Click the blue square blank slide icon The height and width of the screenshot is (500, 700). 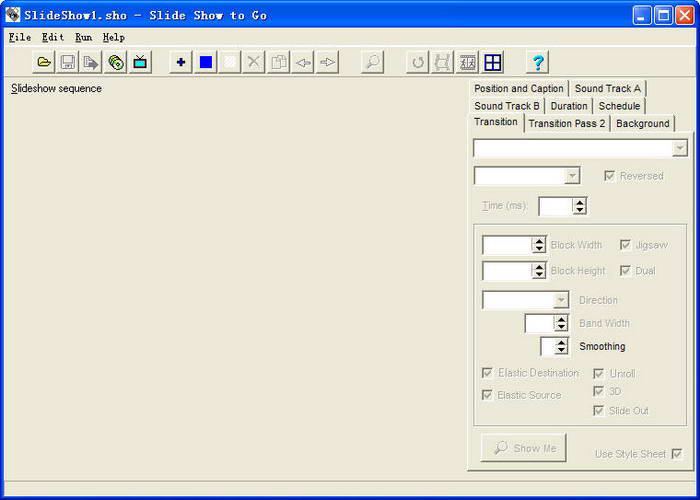tap(206, 62)
